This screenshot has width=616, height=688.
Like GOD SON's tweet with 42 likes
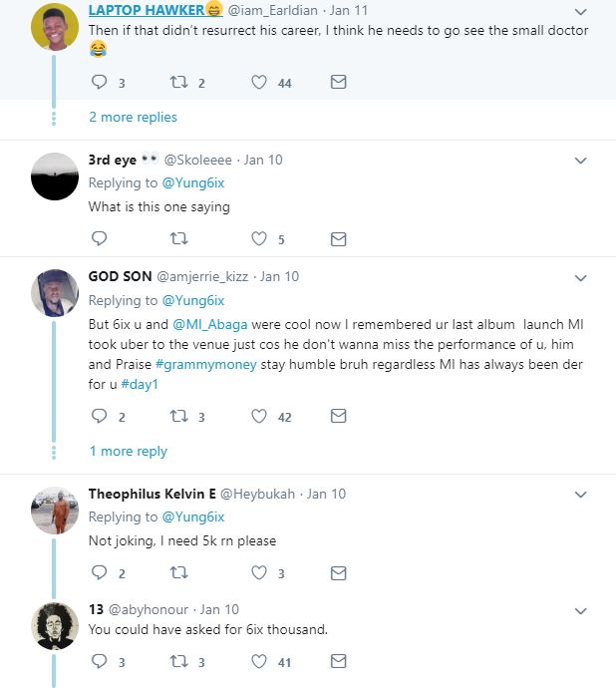[x=260, y=416]
